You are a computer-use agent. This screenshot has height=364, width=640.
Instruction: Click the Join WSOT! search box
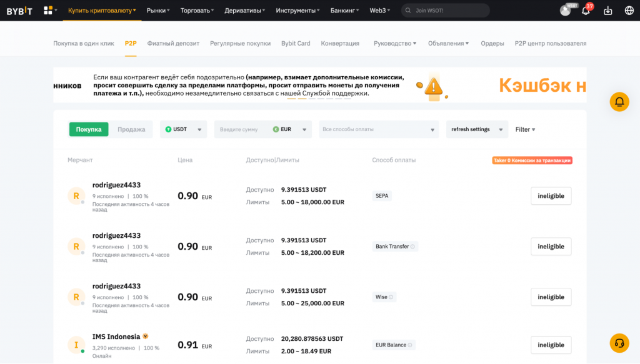tap(445, 10)
